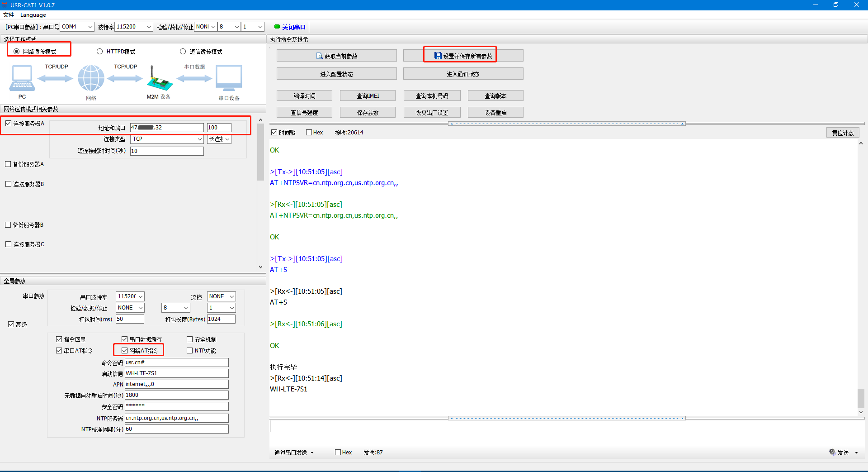This screenshot has height=472, width=868.
Task: Click 查信号强度 button
Action: (x=305, y=112)
